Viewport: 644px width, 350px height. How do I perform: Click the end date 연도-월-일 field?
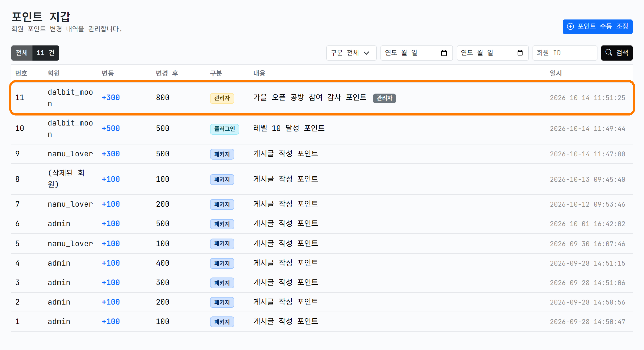[492, 53]
